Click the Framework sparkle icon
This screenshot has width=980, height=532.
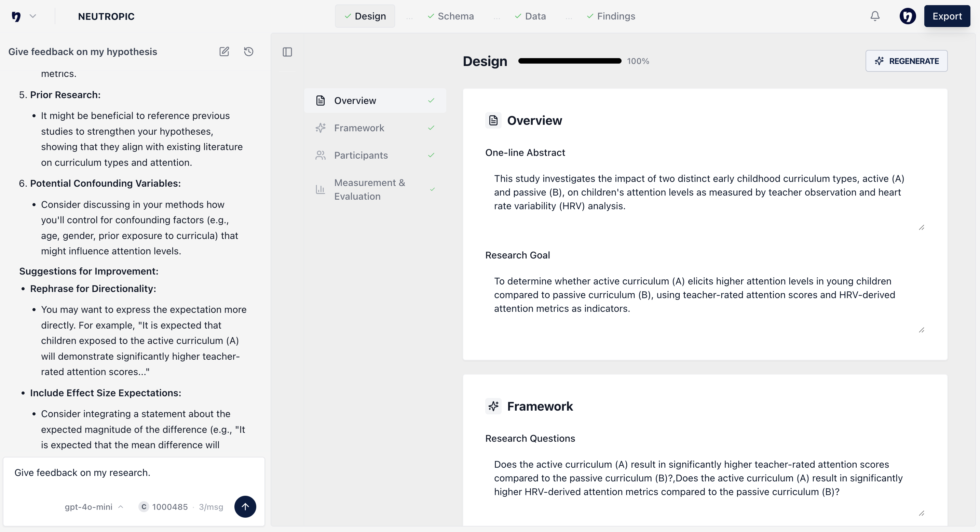(321, 128)
